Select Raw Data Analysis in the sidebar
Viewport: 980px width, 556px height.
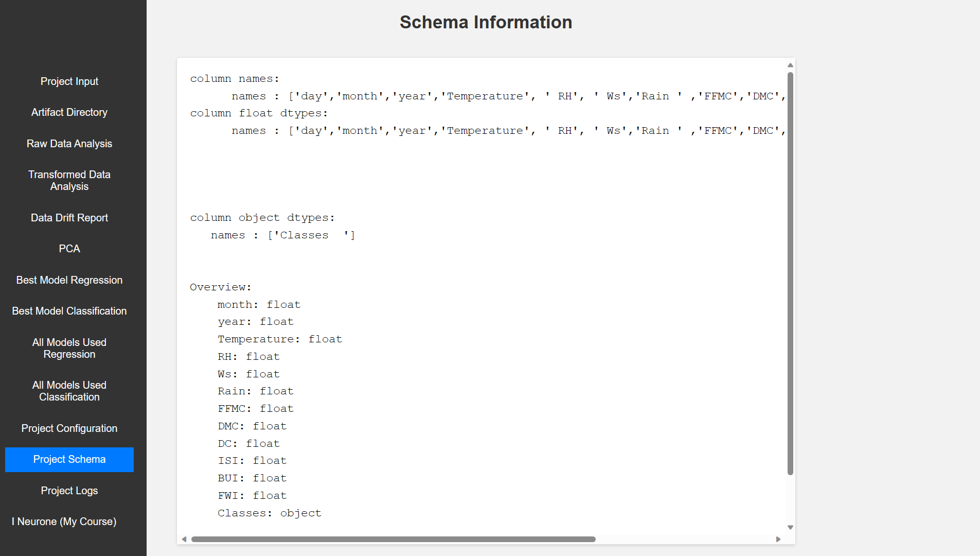tap(69, 144)
